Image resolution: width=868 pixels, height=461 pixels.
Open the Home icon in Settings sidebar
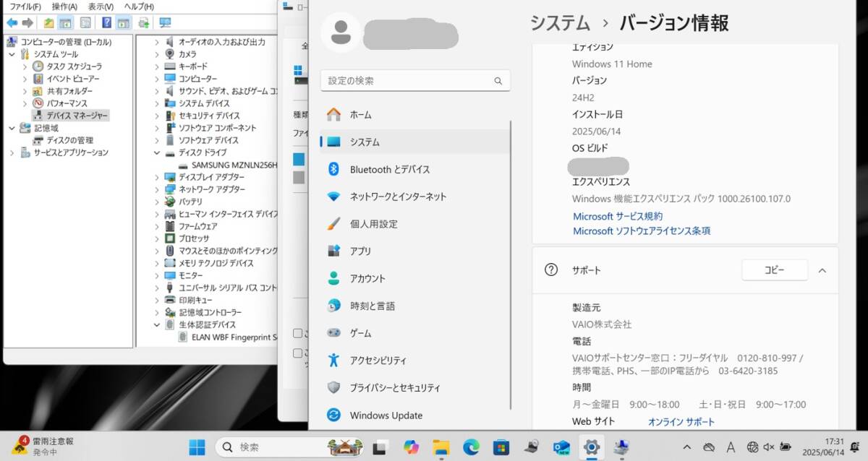click(x=333, y=115)
